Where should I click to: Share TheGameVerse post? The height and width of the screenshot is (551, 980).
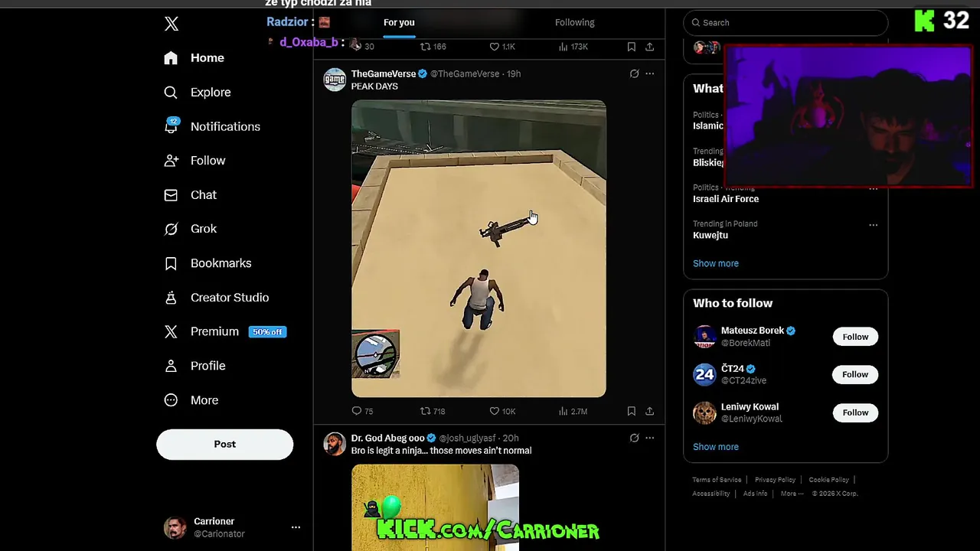click(649, 411)
